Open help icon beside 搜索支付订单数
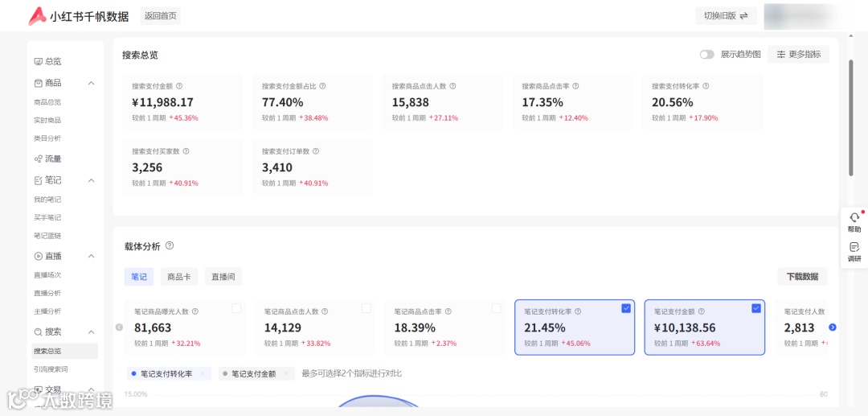This screenshot has height=416, width=868. pyautogui.click(x=316, y=151)
